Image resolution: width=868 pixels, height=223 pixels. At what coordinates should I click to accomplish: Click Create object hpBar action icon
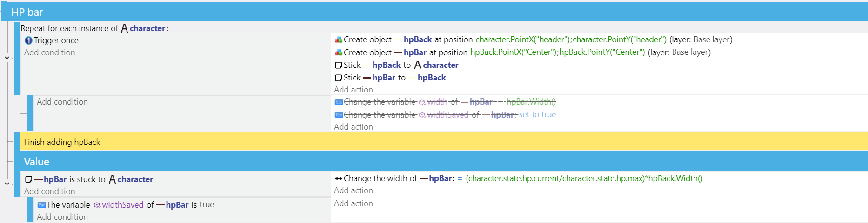(x=339, y=52)
